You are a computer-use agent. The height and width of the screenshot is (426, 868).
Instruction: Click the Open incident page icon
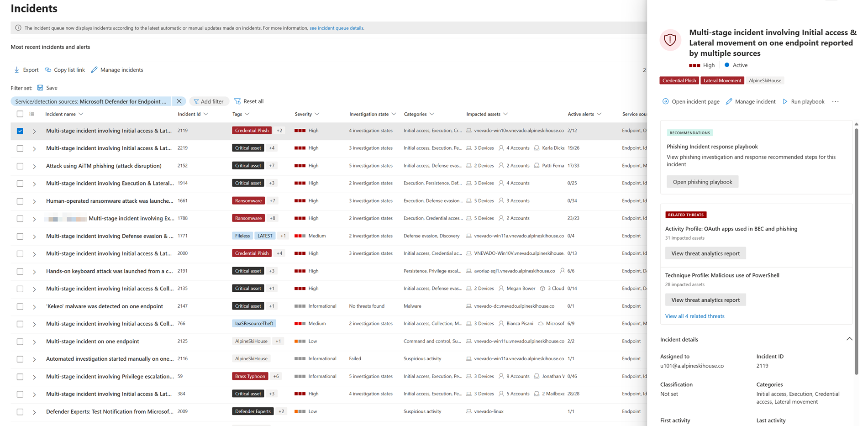665,101
